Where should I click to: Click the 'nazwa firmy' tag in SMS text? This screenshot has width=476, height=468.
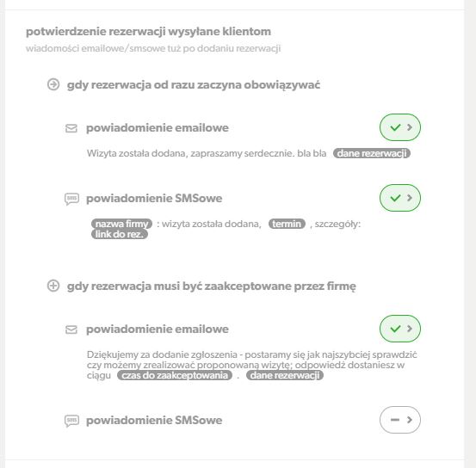[121, 224]
